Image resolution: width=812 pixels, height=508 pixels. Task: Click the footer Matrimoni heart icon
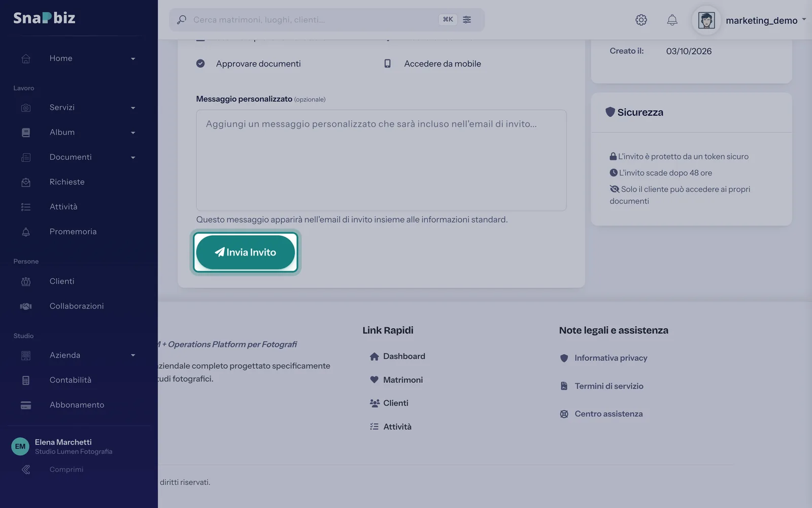375,380
